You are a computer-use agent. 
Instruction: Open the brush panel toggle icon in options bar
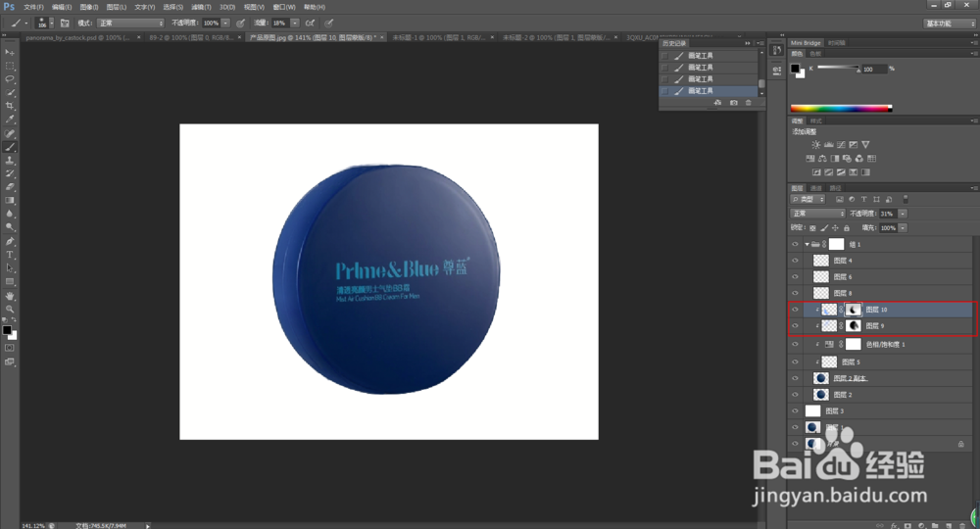[65, 24]
